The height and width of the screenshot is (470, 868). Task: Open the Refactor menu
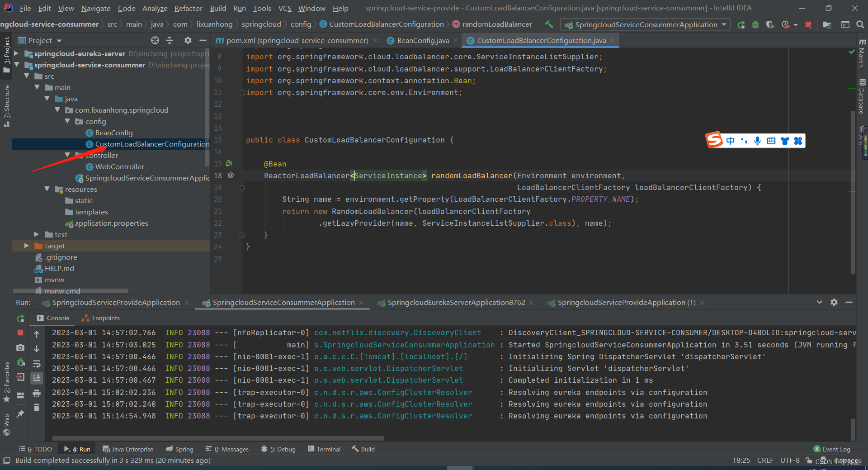tap(188, 8)
